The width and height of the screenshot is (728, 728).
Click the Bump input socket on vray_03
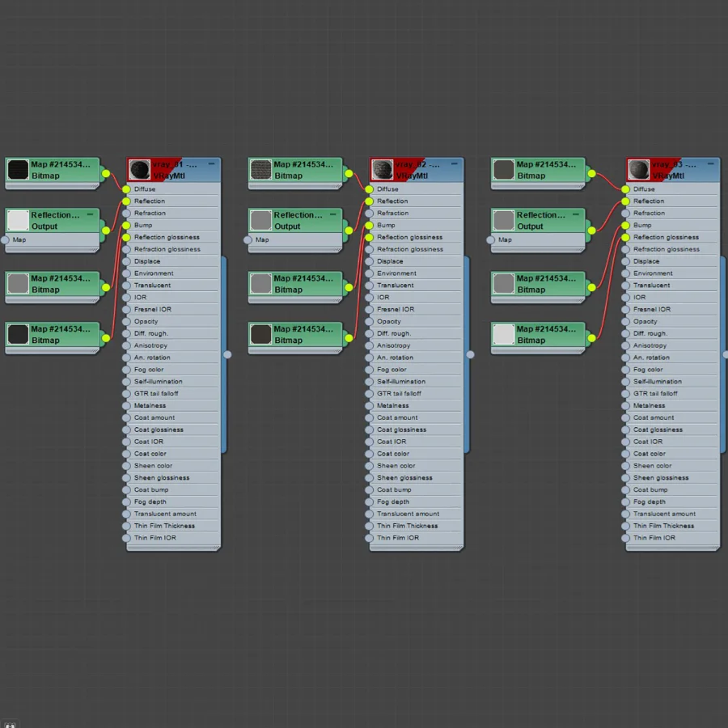pos(625,225)
